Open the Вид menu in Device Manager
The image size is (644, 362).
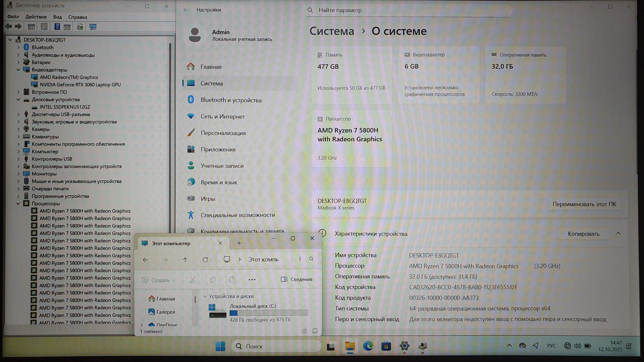click(57, 17)
